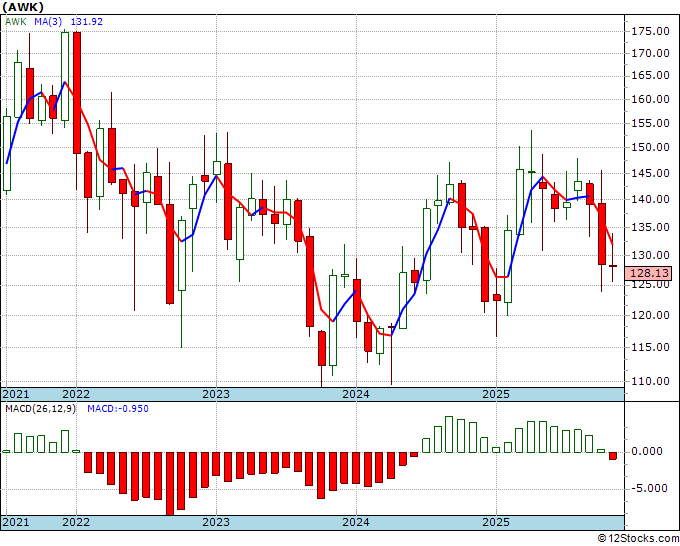Click the 170.00 price axis label

[x=650, y=53]
